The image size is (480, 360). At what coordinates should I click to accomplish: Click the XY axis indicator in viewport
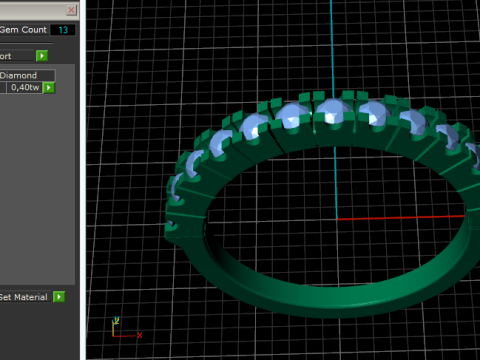click(127, 328)
